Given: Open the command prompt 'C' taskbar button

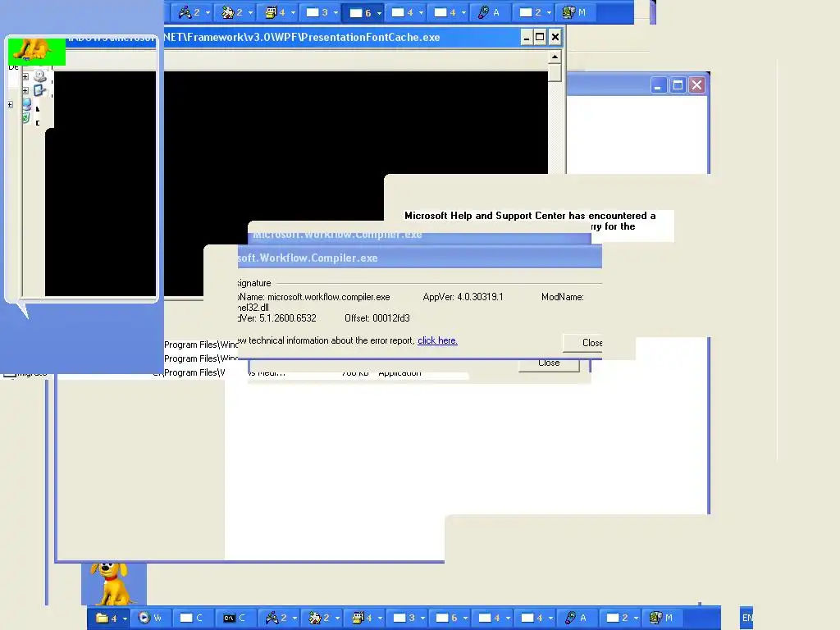Looking at the screenshot, I should pyautogui.click(x=235, y=618).
